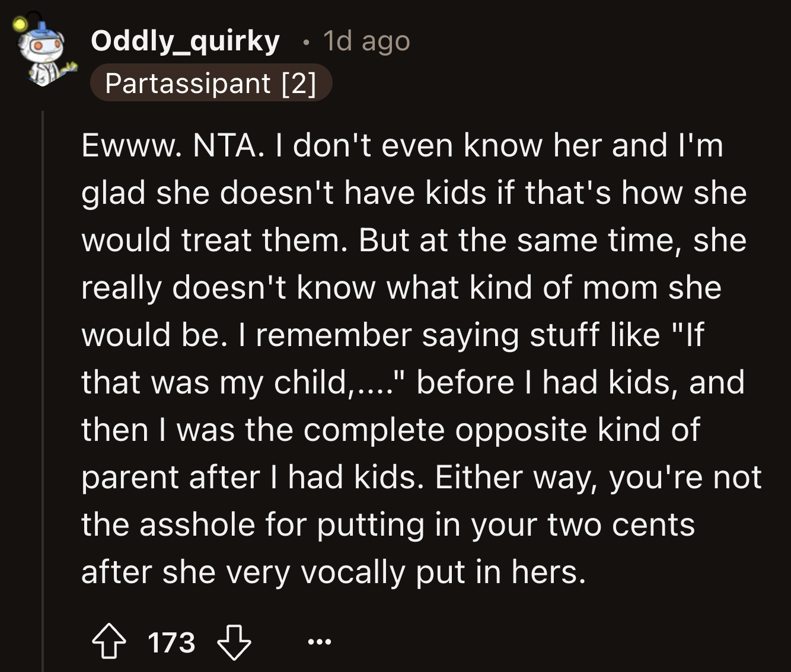This screenshot has height=672, width=791.
Task: Select the "Partassipant [2]" flair badge
Action: pos(210,83)
